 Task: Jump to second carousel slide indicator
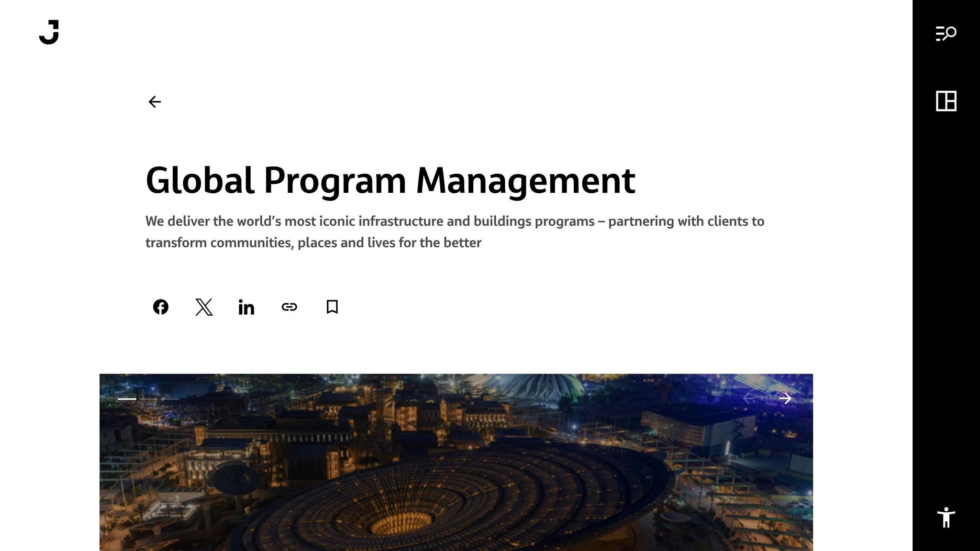(x=148, y=399)
